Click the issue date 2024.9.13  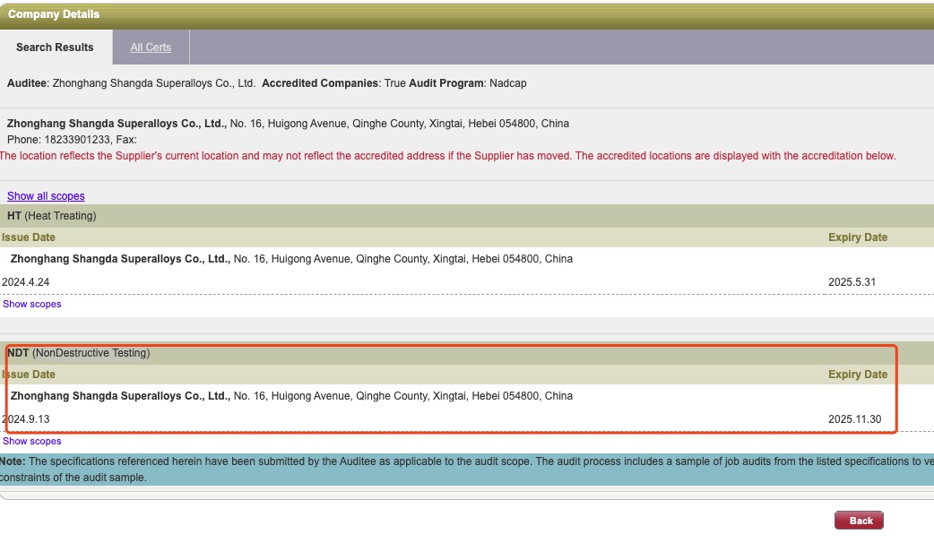pyautogui.click(x=26, y=418)
